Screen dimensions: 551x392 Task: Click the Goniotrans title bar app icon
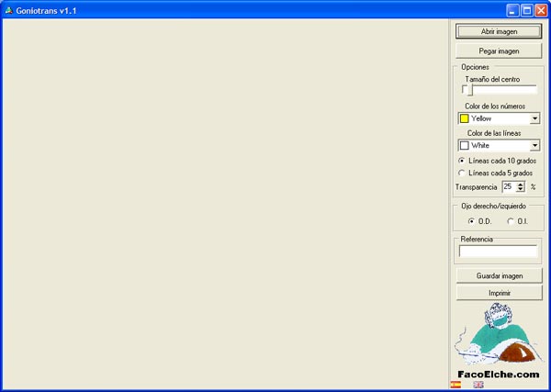pos(9,11)
